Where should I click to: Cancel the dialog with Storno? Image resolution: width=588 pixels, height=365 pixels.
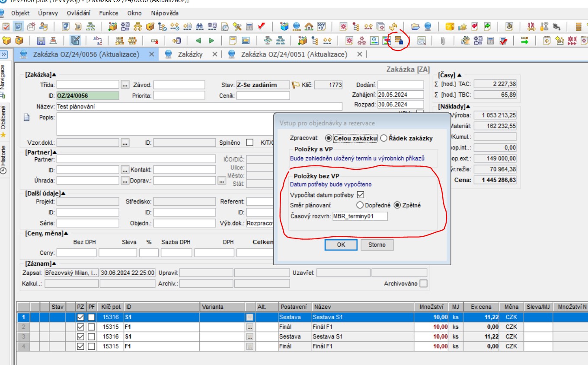[x=377, y=244]
